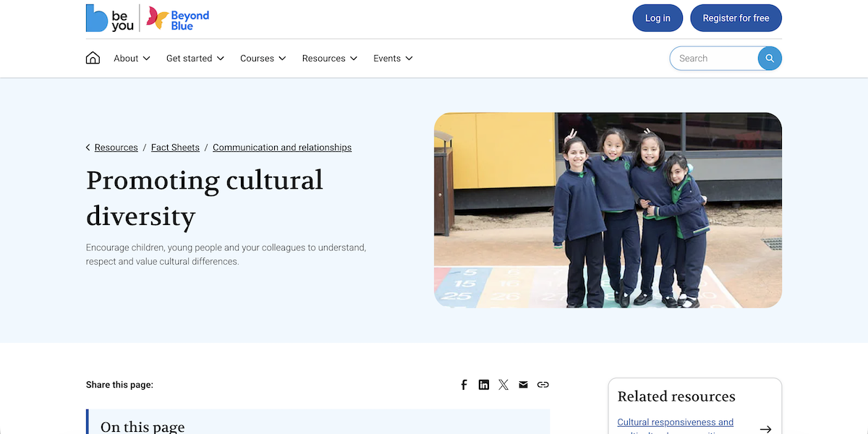The height and width of the screenshot is (434, 868).
Task: Expand the Courses menu
Action: click(x=263, y=59)
